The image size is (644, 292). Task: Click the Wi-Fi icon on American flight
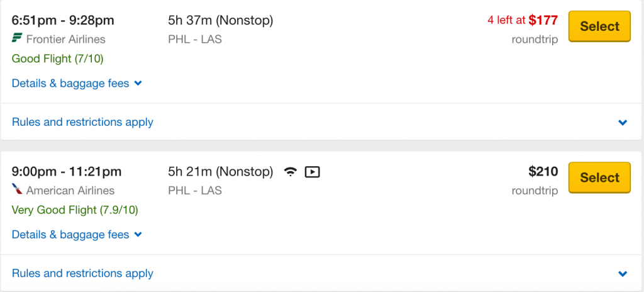[x=290, y=171]
